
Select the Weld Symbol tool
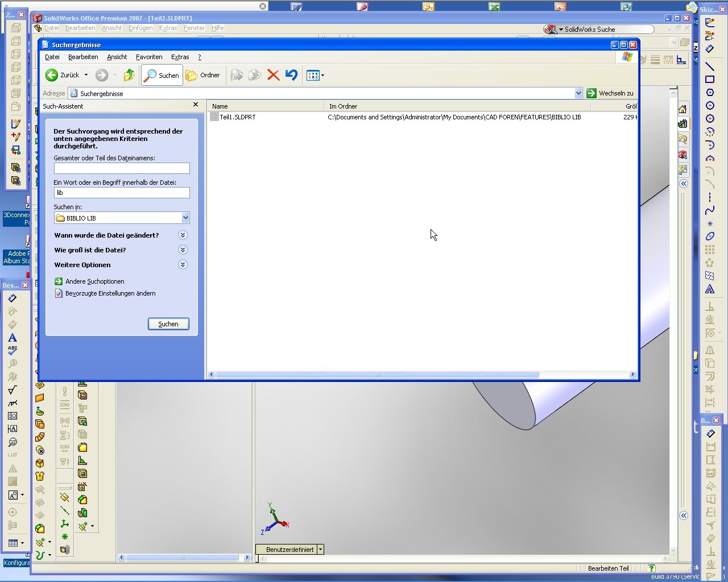click(13, 403)
